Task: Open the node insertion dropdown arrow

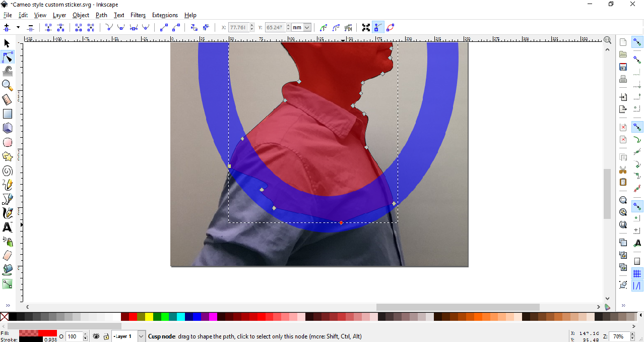Action: [x=18, y=27]
